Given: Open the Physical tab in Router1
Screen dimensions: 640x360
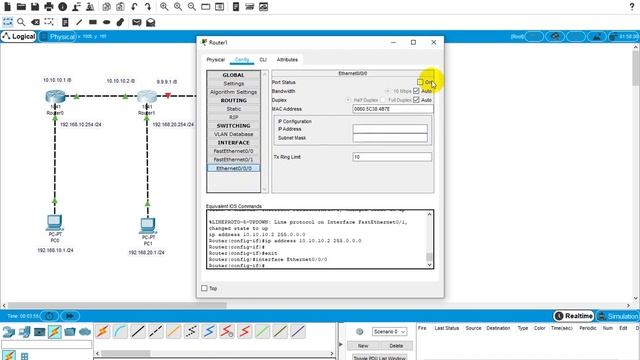Looking at the screenshot, I should pos(216,60).
